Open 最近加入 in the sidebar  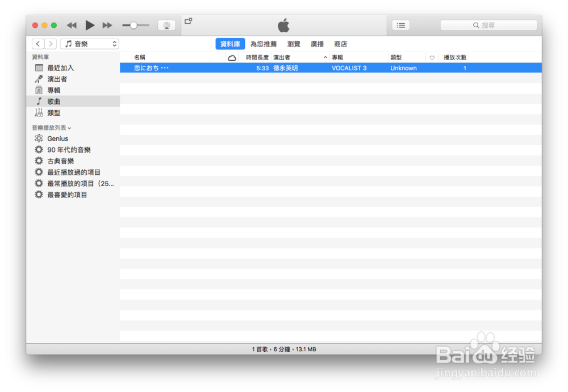(x=73, y=68)
